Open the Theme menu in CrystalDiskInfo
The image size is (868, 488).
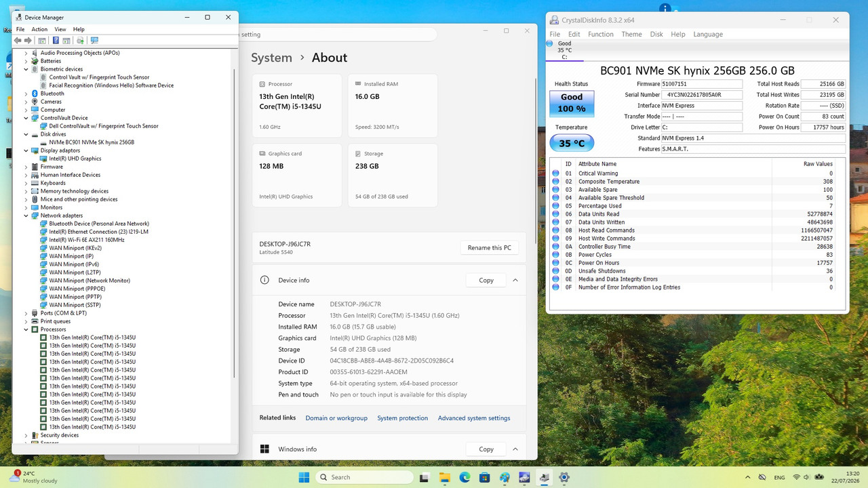[631, 34]
